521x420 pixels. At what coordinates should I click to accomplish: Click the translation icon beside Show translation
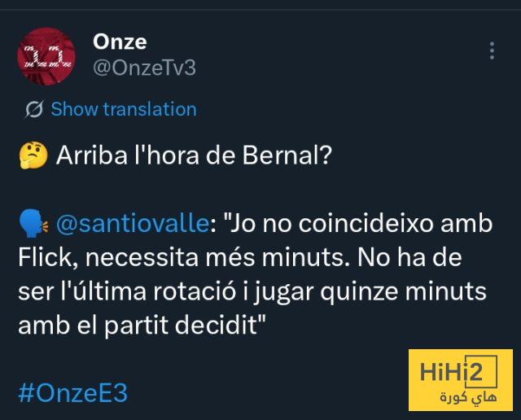[34, 109]
